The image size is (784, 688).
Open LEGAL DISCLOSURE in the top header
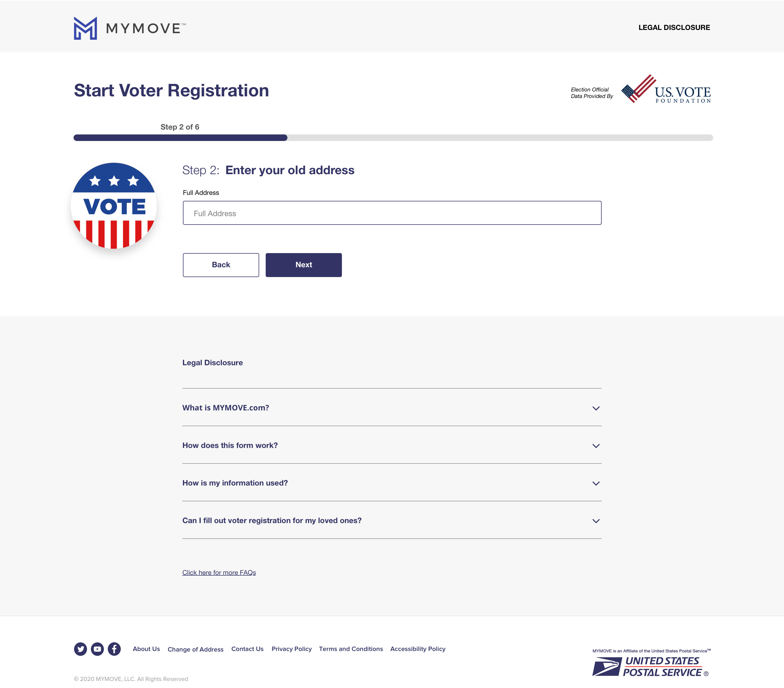[x=674, y=27]
